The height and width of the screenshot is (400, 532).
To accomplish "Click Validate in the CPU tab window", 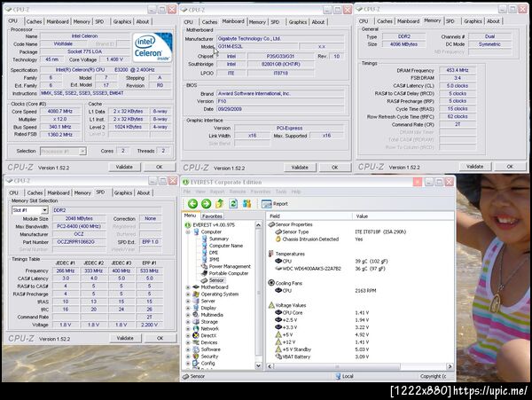I will 124,167.
